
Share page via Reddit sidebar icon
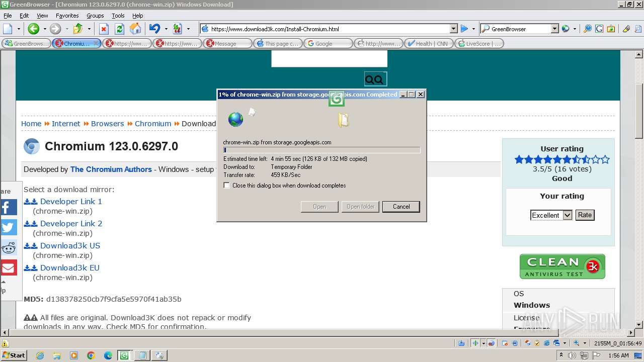pos(9,247)
